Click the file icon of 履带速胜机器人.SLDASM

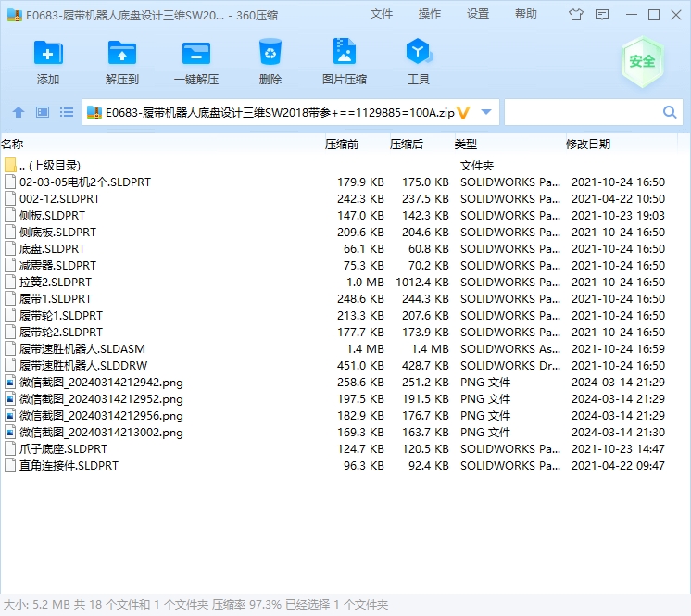click(10, 348)
